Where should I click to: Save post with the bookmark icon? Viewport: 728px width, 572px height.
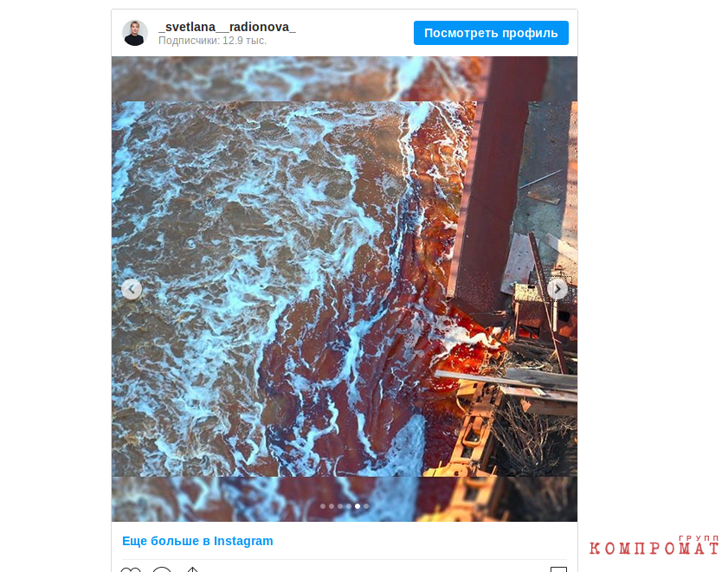[558, 569]
